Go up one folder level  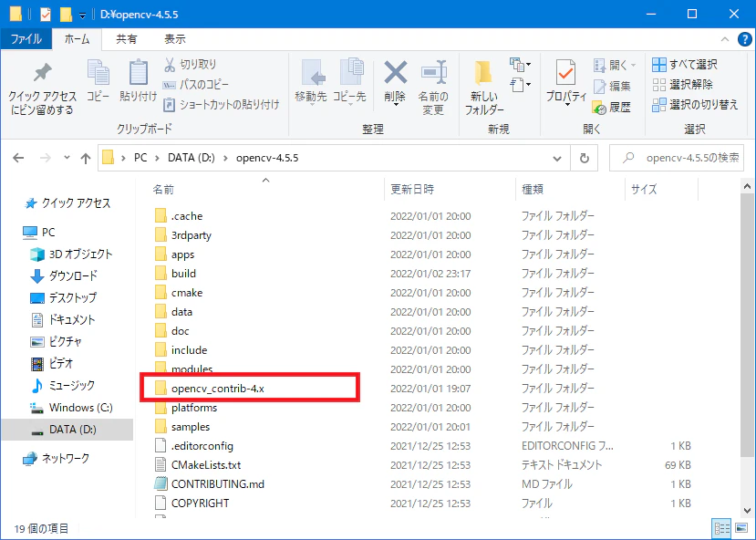[x=86, y=158]
